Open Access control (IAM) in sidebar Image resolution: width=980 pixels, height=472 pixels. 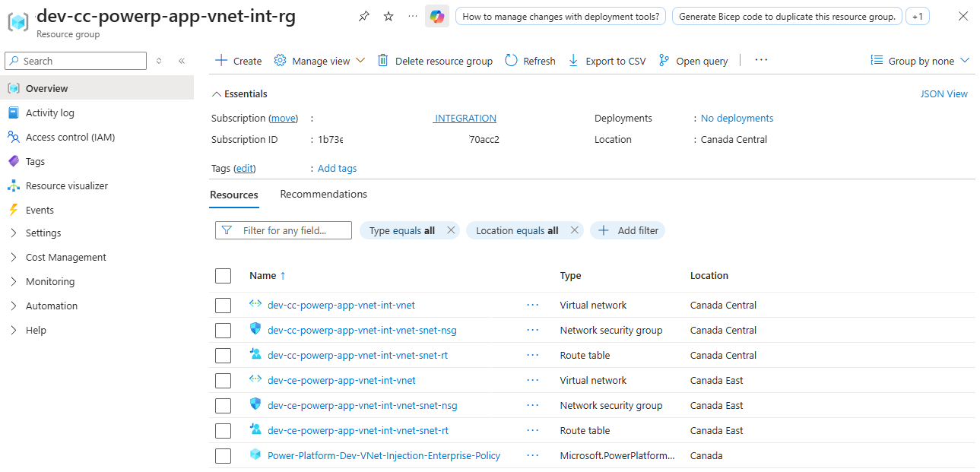pos(70,137)
